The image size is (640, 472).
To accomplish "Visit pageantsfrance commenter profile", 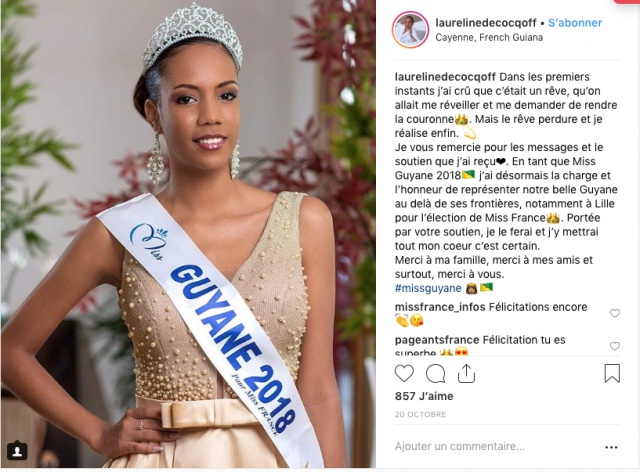I will pyautogui.click(x=437, y=340).
